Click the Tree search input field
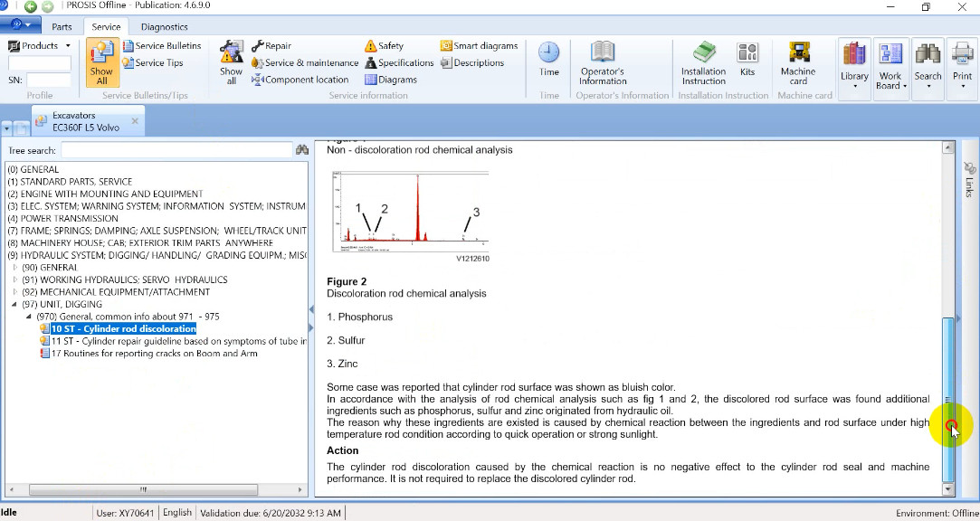Screen dimensions: 980x521 click(176, 150)
